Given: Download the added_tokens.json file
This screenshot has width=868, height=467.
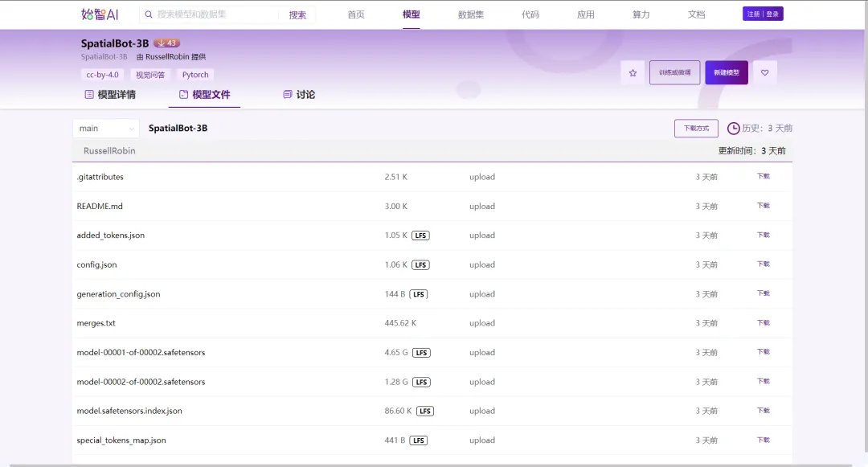Looking at the screenshot, I should 764,236.
